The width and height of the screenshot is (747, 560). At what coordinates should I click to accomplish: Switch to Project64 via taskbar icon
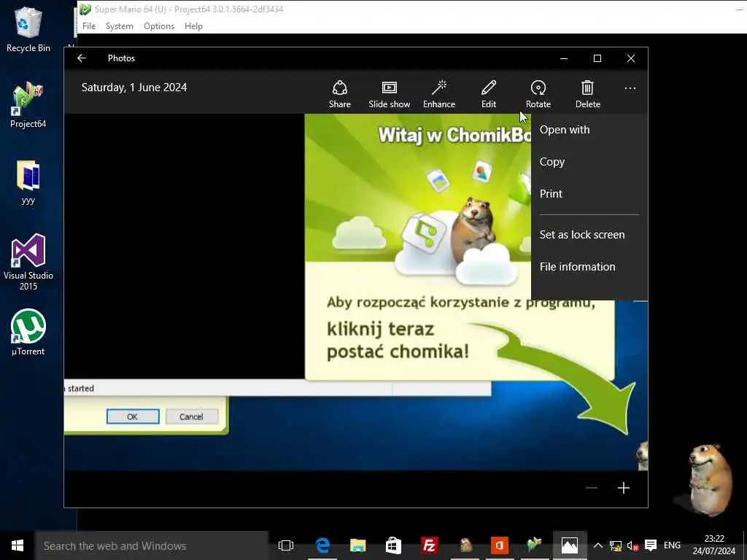point(535,545)
